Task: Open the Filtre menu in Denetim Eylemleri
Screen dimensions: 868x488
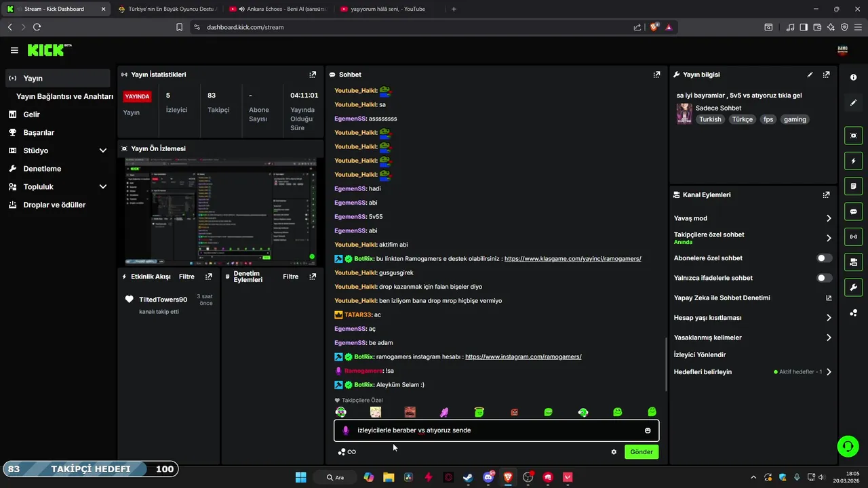Action: (x=291, y=277)
